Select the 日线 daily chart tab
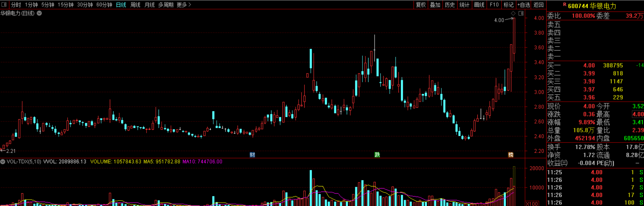The height and width of the screenshot is (206, 644). pyautogui.click(x=121, y=5)
